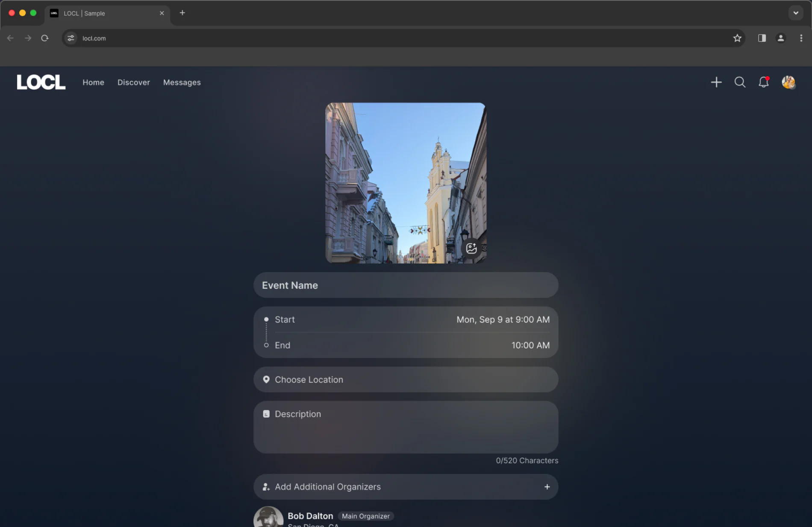Click the browser forward arrow
Screen dimensions: 812x527
(x=28, y=38)
